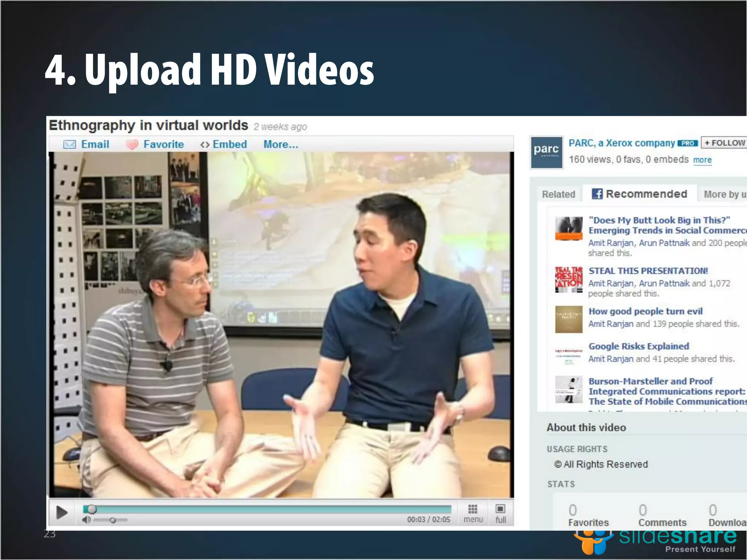Click the parc logo avatar
Image resolution: width=747 pixels, height=560 pixels.
[546, 152]
